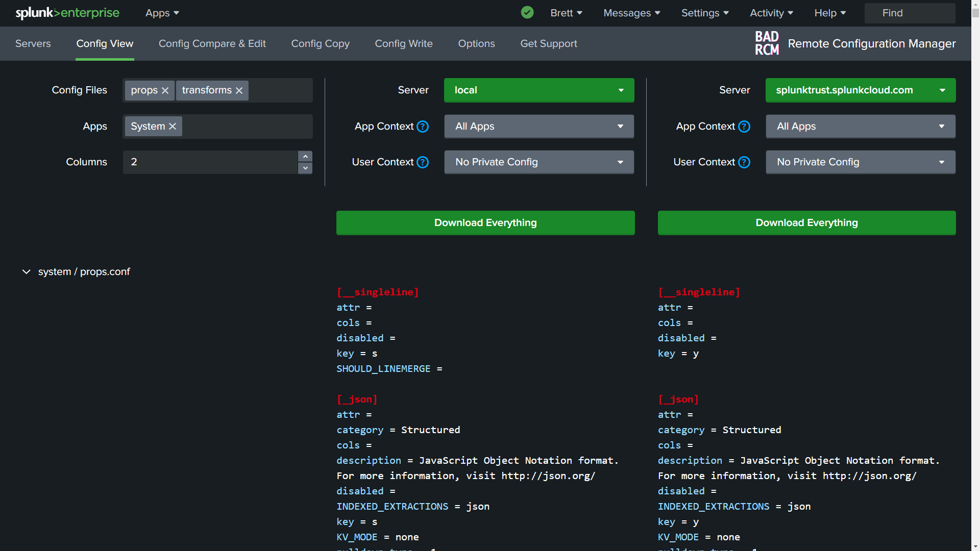Open the Config Write tab
The width and height of the screenshot is (980, 551).
click(404, 43)
